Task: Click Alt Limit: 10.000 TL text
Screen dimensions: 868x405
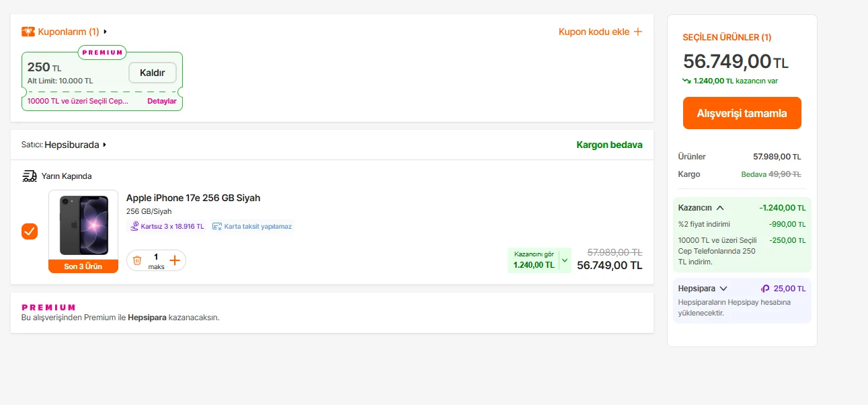Action: (x=61, y=81)
